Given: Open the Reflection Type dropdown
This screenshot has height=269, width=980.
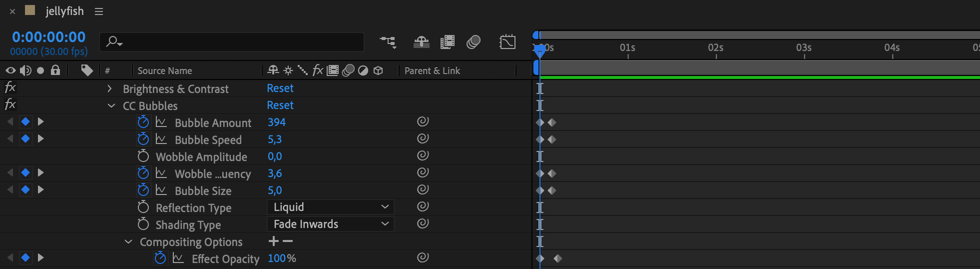Looking at the screenshot, I should coord(330,207).
